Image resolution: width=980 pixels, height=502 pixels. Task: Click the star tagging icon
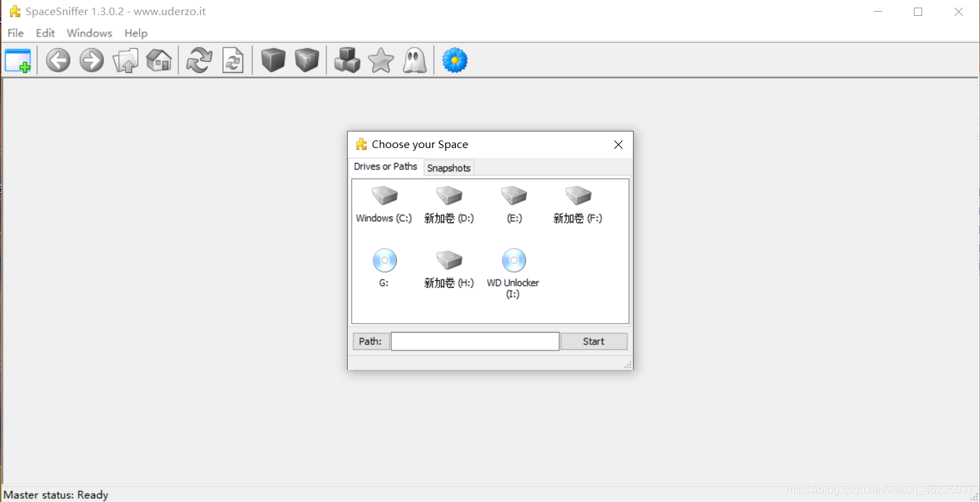tap(381, 61)
